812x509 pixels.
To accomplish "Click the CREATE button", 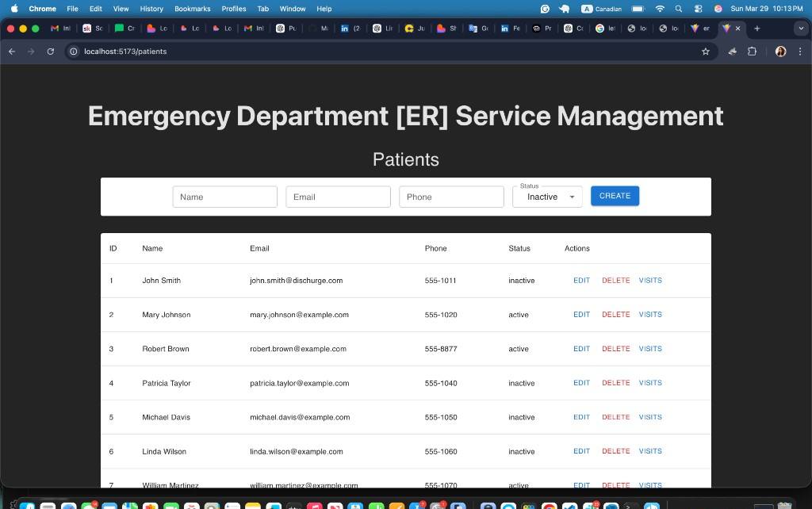I will click(615, 196).
